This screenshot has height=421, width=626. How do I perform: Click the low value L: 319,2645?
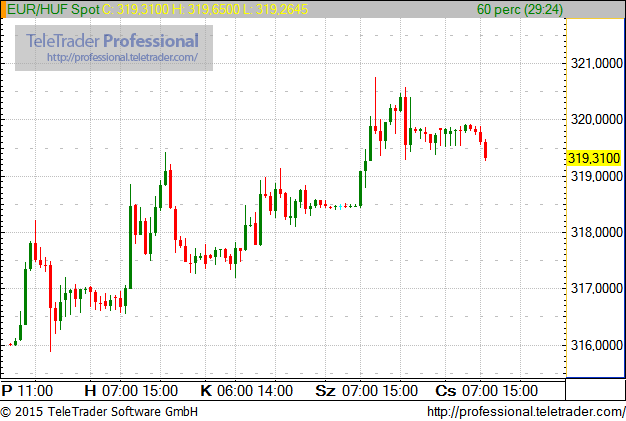(275, 9)
